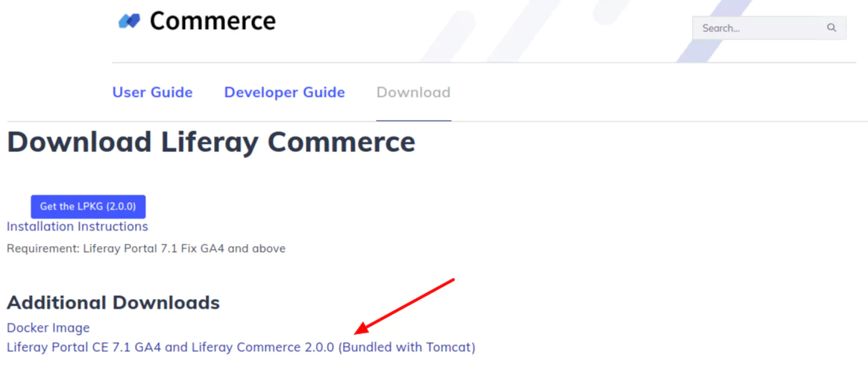This screenshot has width=868, height=384.
Task: Open the Installation Instructions link
Action: tap(78, 227)
